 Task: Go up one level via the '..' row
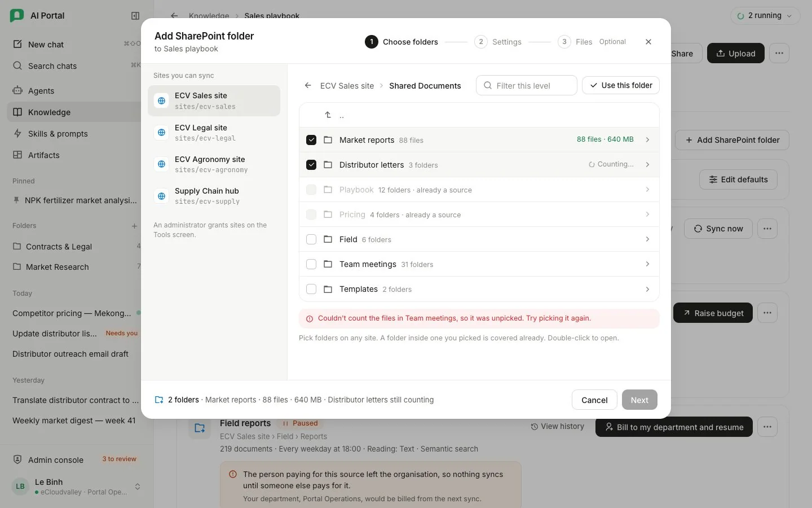[x=479, y=115]
